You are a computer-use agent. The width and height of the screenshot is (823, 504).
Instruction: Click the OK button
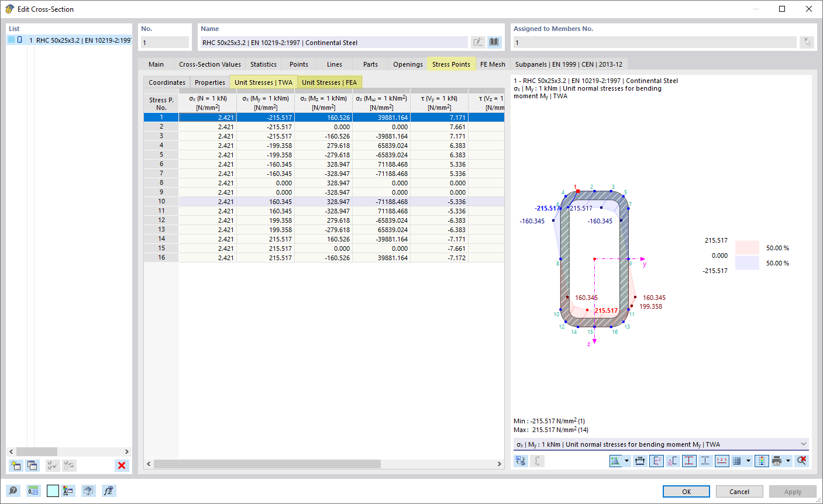pos(686,492)
